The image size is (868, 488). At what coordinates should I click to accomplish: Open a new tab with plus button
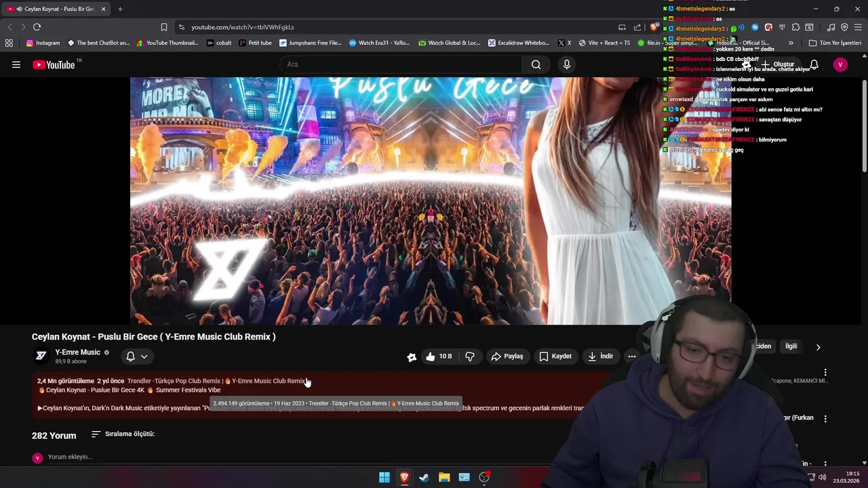(120, 9)
